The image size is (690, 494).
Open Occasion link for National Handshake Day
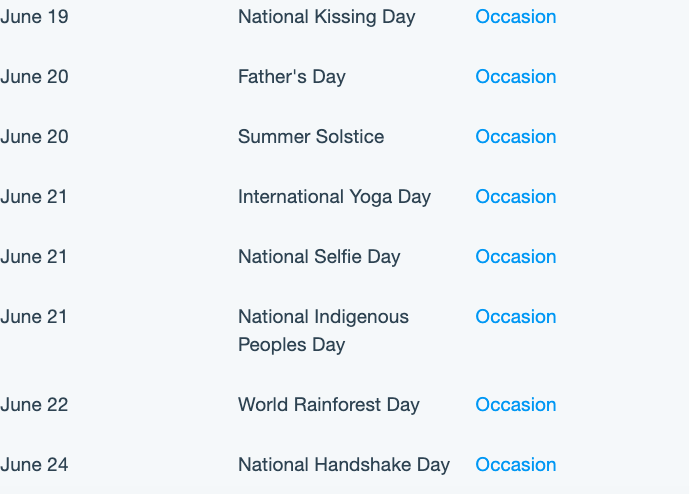(x=516, y=465)
